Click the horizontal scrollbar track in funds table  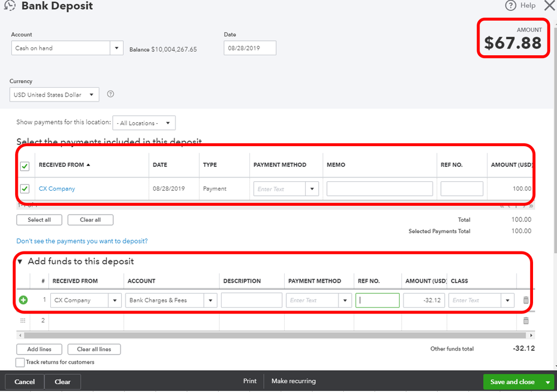point(275,335)
